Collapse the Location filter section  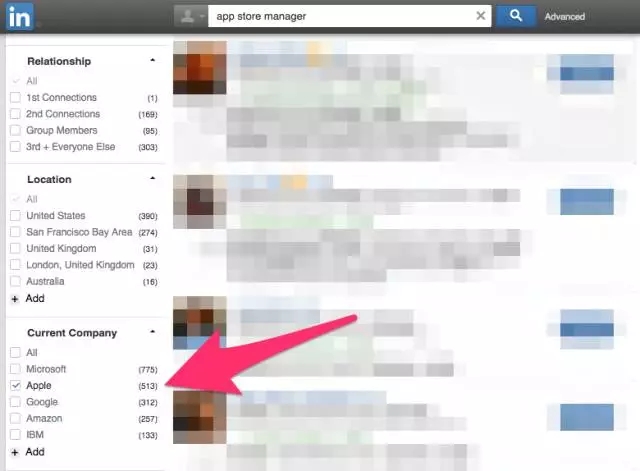coord(152,179)
